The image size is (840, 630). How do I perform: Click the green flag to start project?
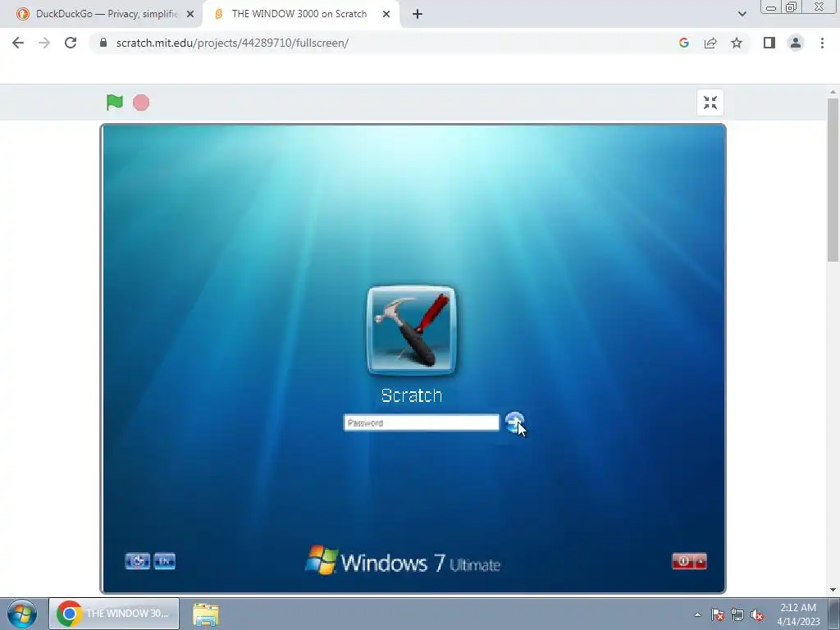115,103
